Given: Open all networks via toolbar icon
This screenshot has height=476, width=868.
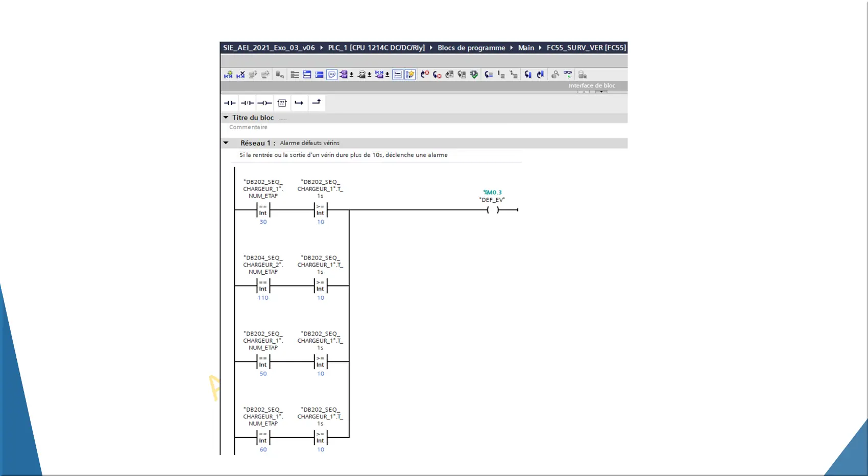Looking at the screenshot, I should tap(307, 75).
